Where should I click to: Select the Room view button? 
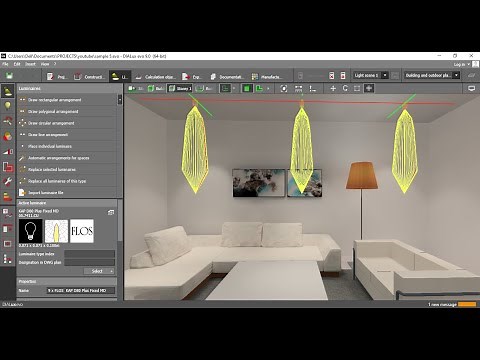(x=204, y=88)
